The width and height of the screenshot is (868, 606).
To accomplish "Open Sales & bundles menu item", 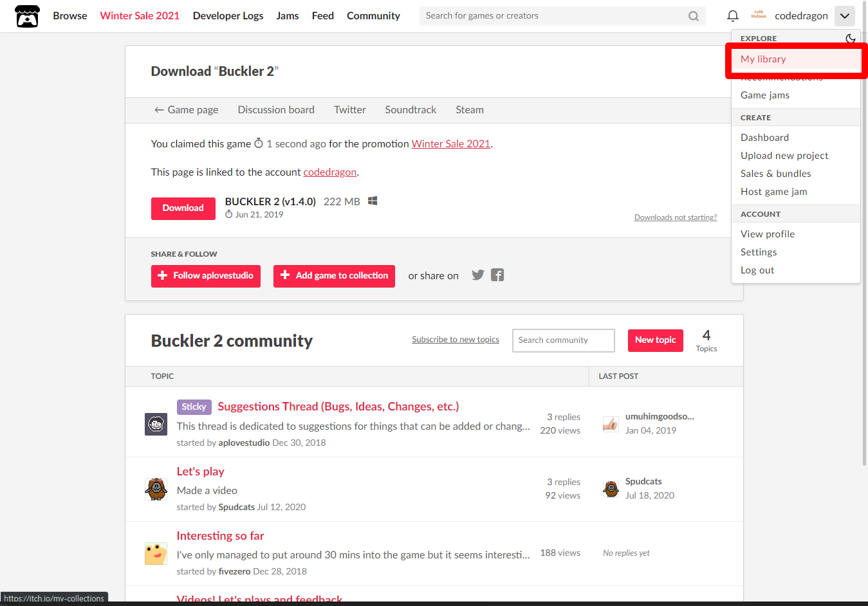I will [796, 174].
